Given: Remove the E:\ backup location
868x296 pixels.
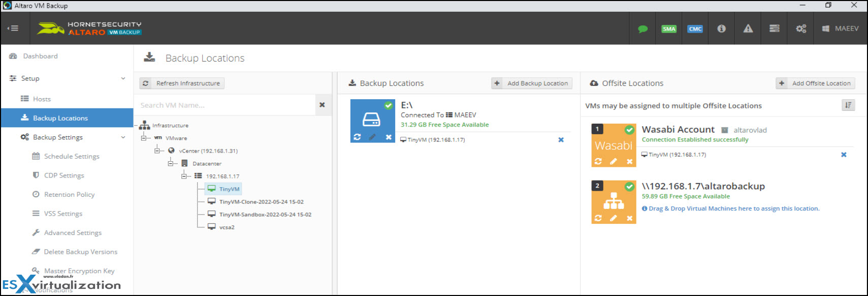Looking at the screenshot, I should 389,137.
